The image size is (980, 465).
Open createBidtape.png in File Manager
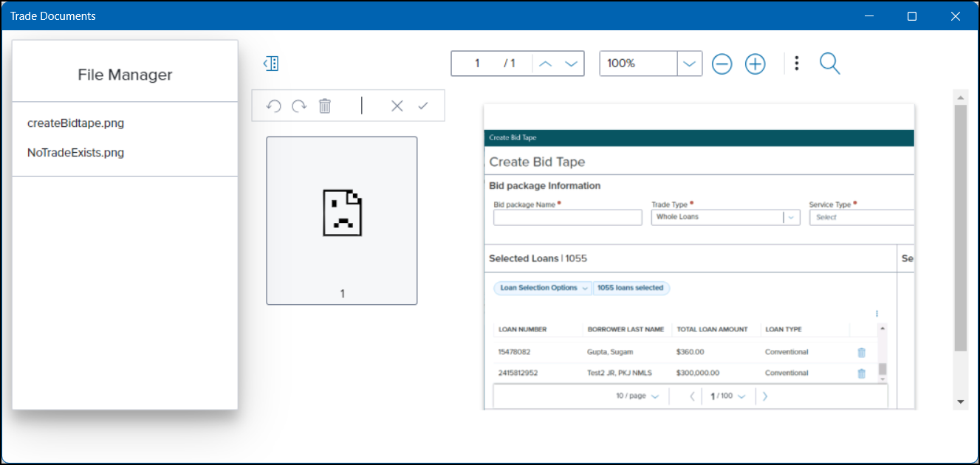point(75,123)
